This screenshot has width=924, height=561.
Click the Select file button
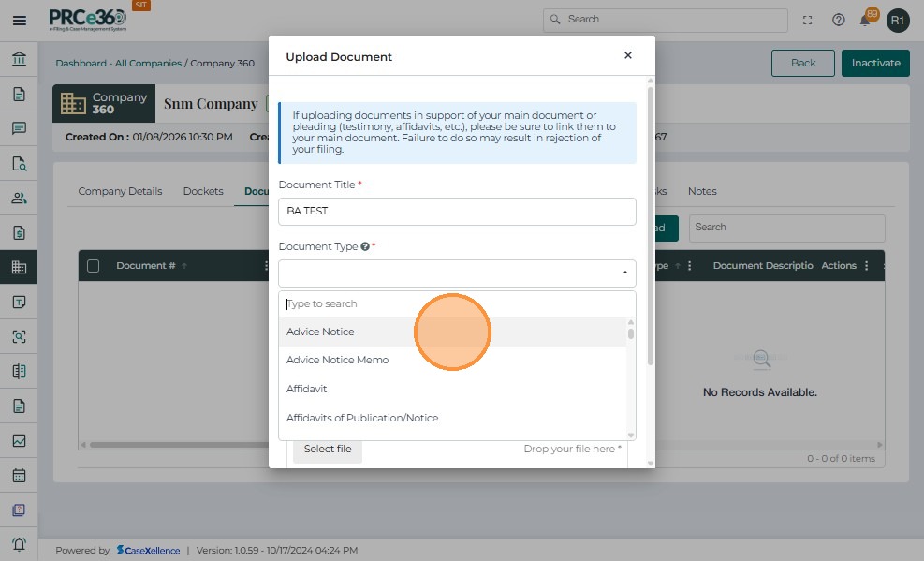point(328,449)
